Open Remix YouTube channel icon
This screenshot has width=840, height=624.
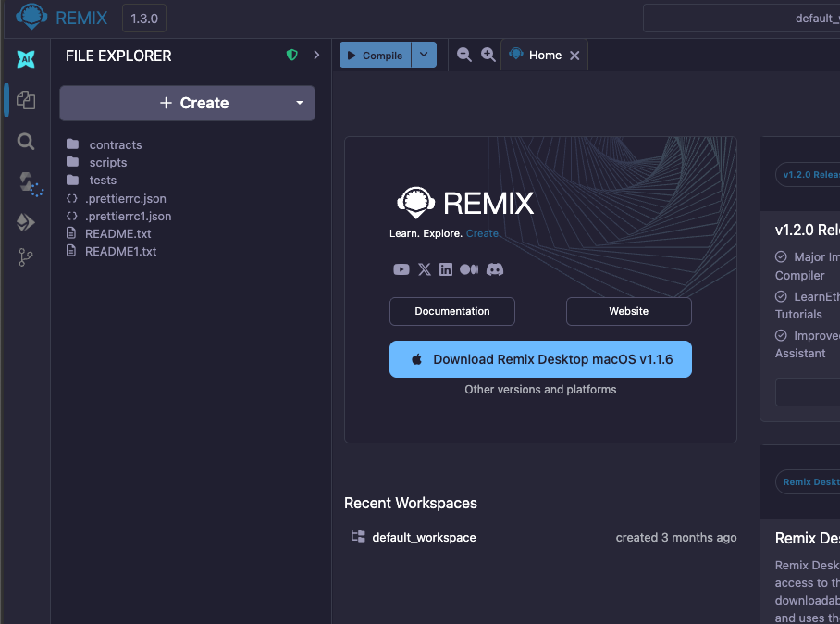[x=401, y=269]
